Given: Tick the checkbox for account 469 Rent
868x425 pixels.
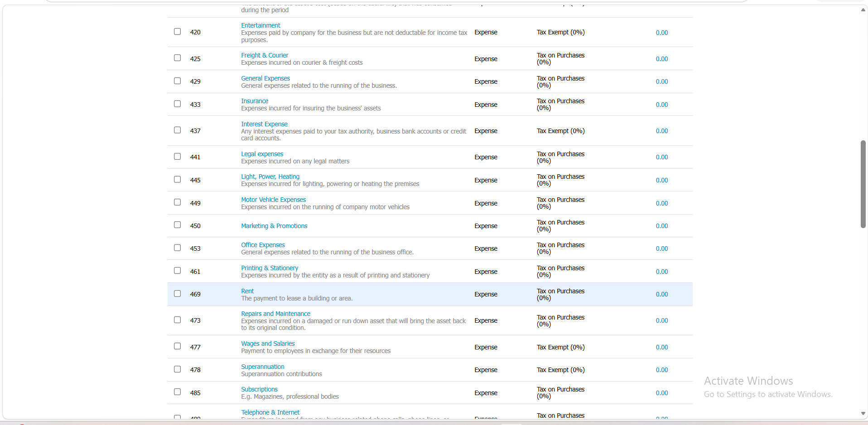Looking at the screenshot, I should [x=177, y=294].
